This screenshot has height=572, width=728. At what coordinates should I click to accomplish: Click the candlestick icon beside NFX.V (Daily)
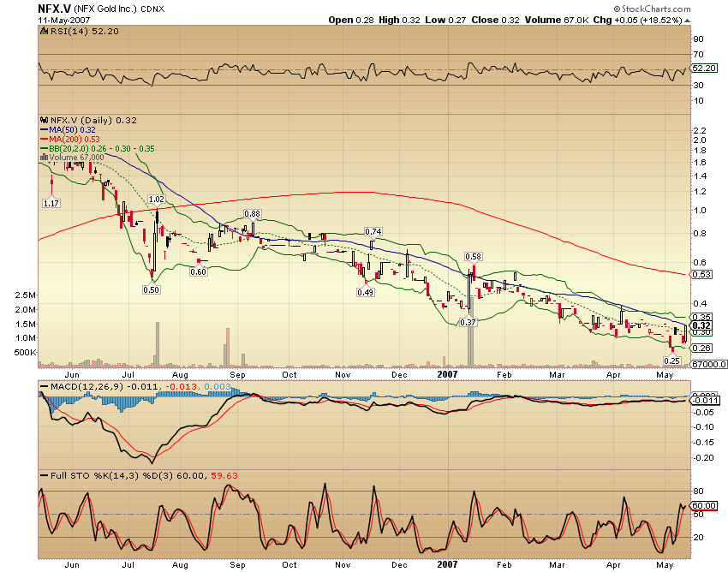click(43, 122)
